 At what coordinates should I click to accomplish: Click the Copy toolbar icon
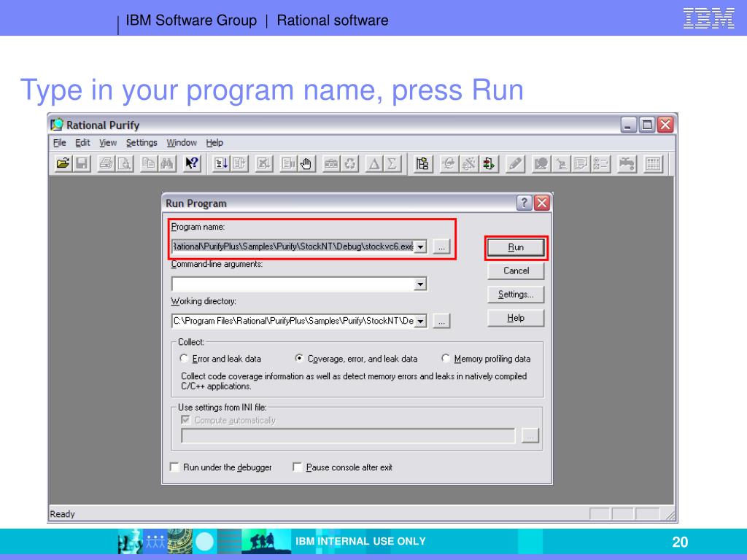(x=149, y=164)
